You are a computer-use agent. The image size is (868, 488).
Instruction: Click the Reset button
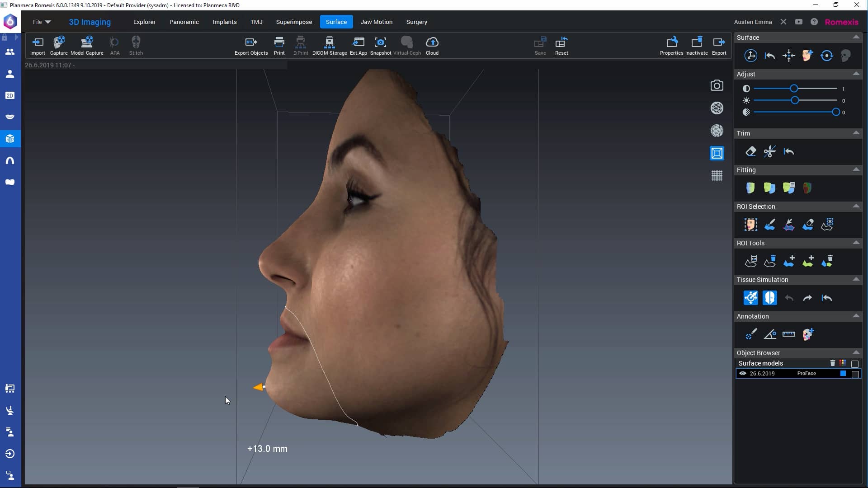[561, 45]
